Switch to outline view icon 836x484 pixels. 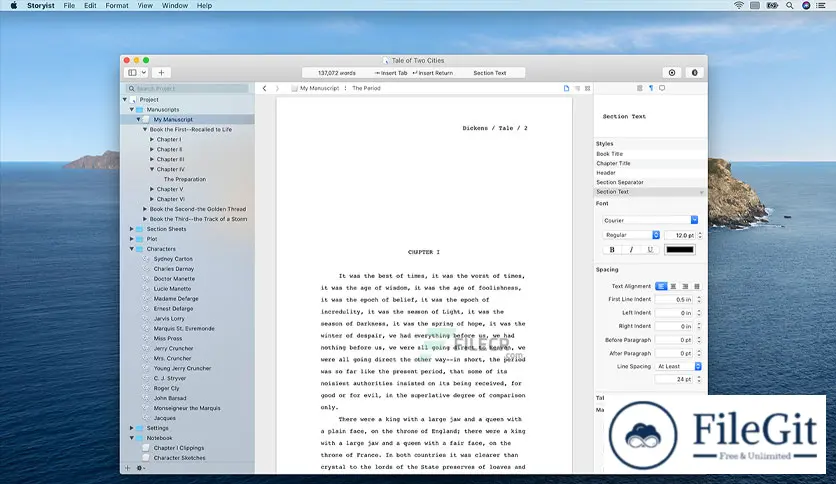[577, 88]
